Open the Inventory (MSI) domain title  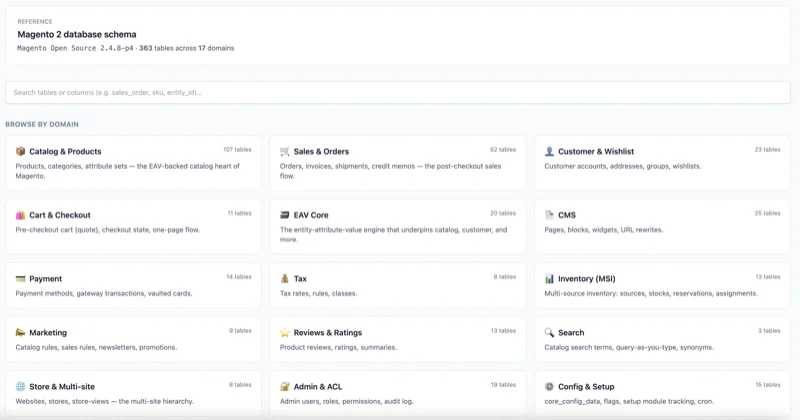point(587,279)
